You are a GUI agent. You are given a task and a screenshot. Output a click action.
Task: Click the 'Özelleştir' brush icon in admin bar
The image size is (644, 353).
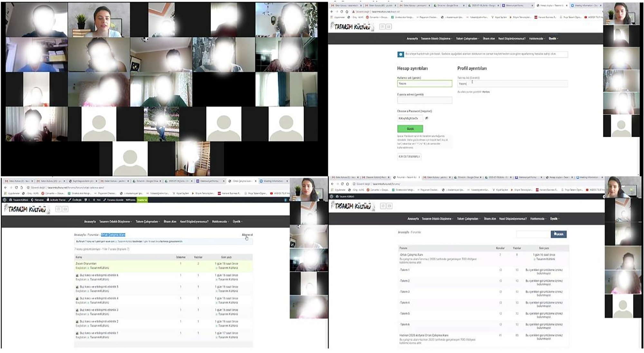tap(70, 200)
